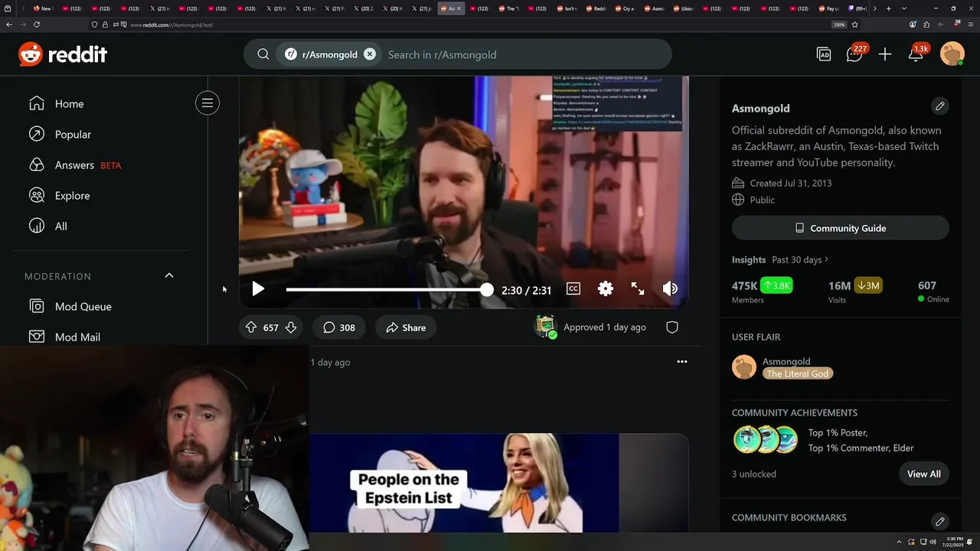Close the active Asmongold browser tab
Viewport: 980px width, 551px height.
pyautogui.click(x=459, y=8)
